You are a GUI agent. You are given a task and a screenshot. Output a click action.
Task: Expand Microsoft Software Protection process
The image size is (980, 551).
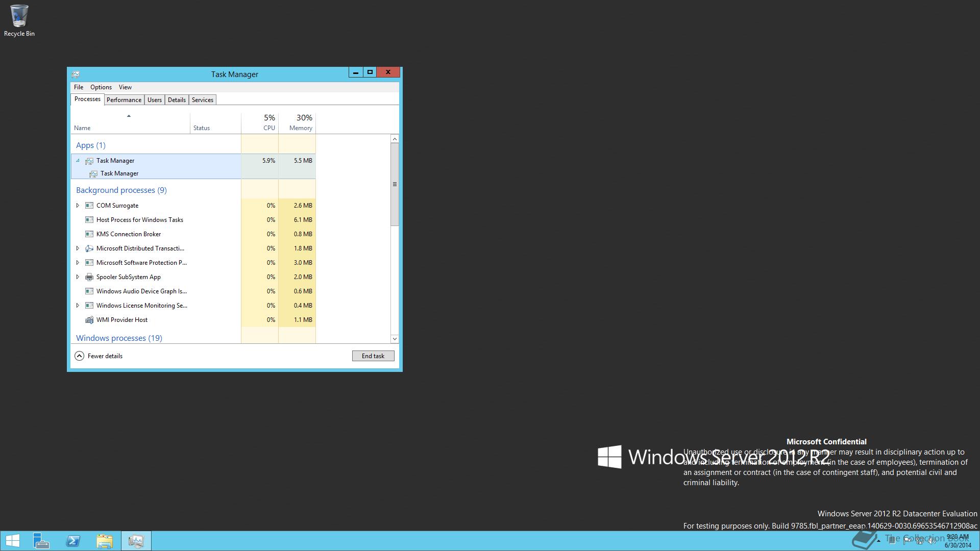click(x=78, y=263)
